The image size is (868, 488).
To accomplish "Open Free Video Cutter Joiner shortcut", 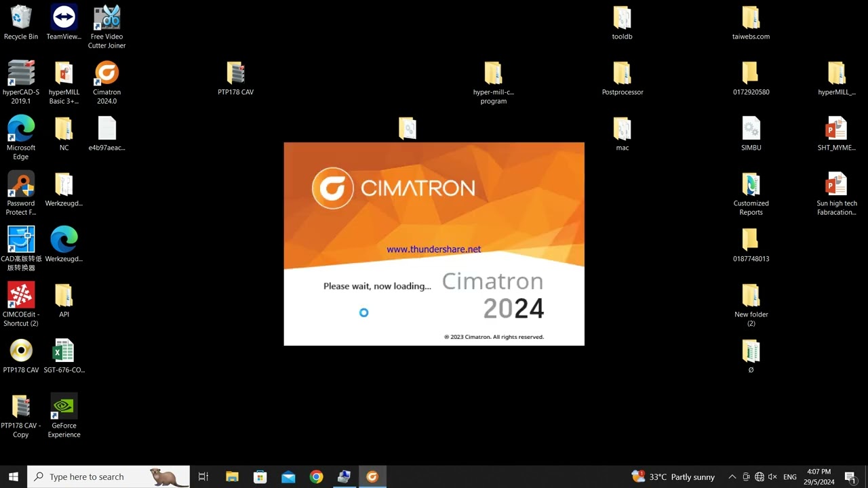I will (107, 27).
